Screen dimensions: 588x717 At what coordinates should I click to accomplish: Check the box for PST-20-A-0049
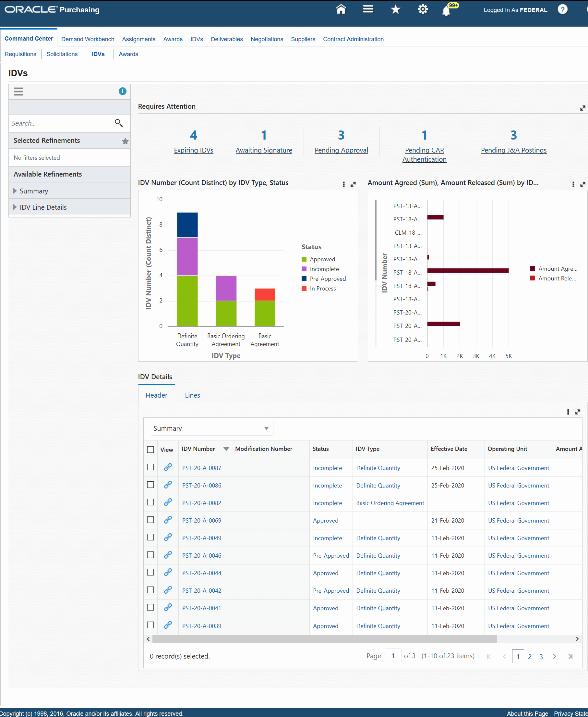tap(150, 537)
